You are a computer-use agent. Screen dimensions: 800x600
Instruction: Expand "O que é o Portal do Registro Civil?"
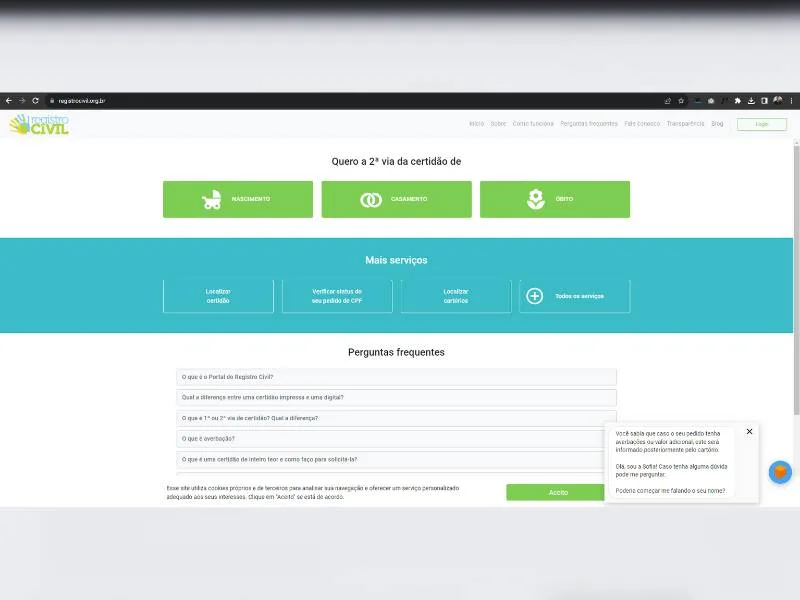[x=396, y=376]
